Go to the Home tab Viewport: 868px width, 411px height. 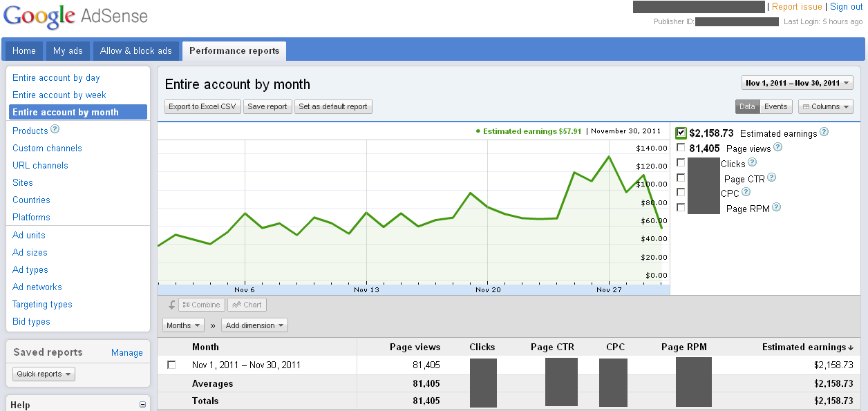(24, 51)
